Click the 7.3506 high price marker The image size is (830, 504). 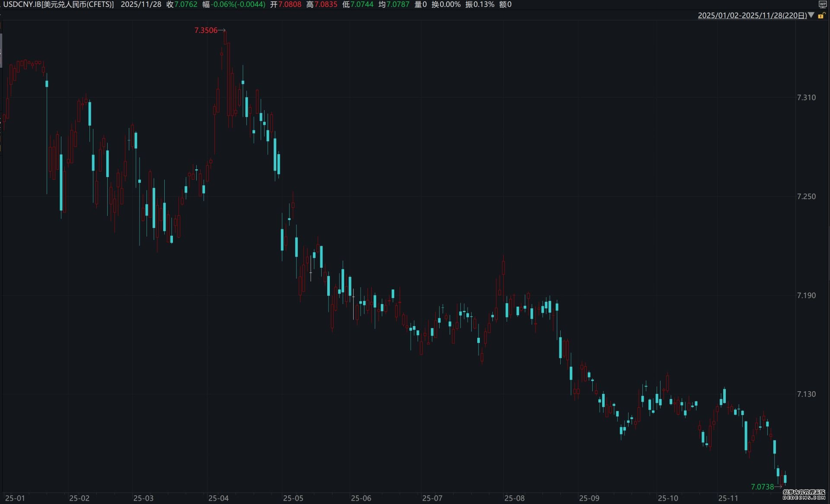point(206,30)
